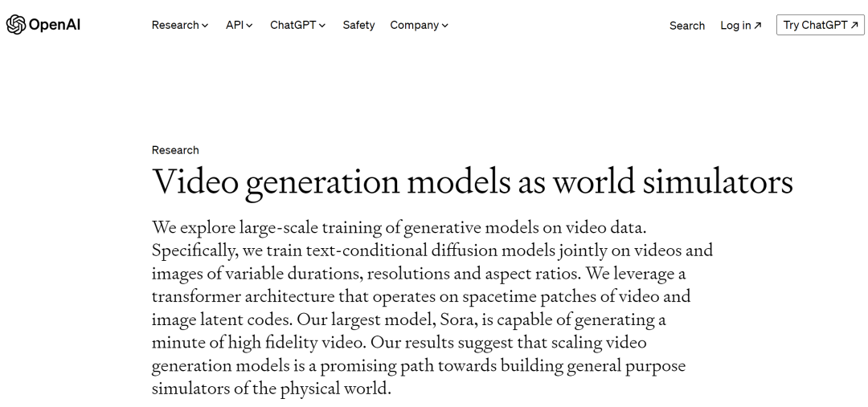Click the OpenAI knot logo icon
The image size is (868, 407).
point(15,25)
